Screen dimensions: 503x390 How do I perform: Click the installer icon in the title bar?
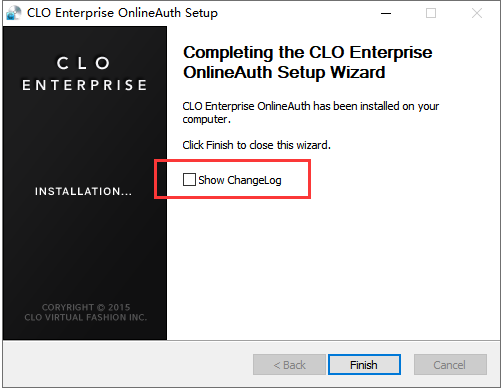pyautogui.click(x=14, y=13)
